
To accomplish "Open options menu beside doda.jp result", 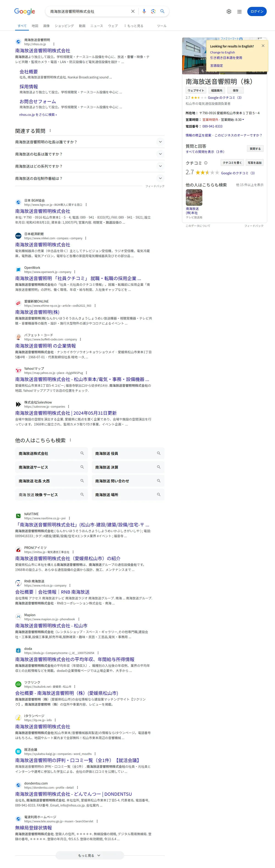I will coord(98,653).
